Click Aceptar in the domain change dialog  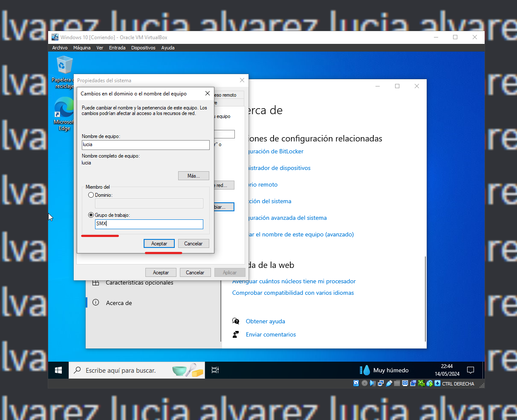[x=159, y=243]
